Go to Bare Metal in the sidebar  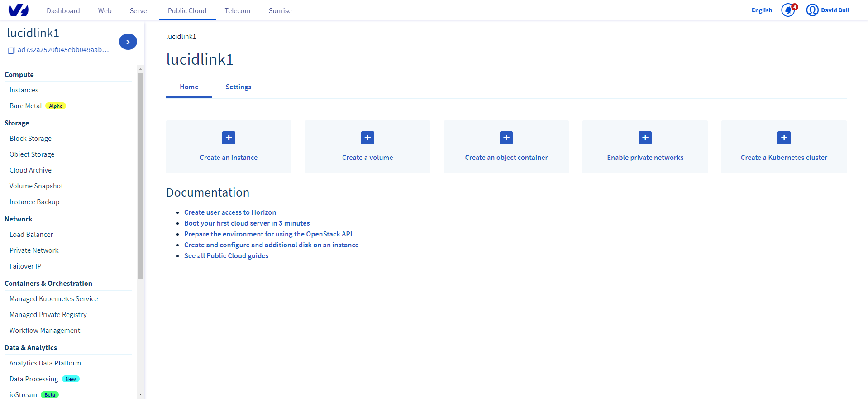pyautogui.click(x=26, y=106)
